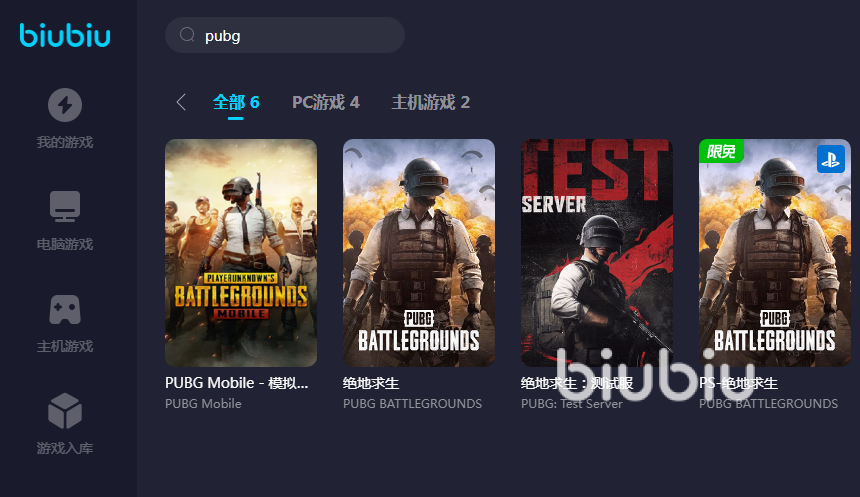Open console games gamepad icon
860x497 pixels.
65,309
